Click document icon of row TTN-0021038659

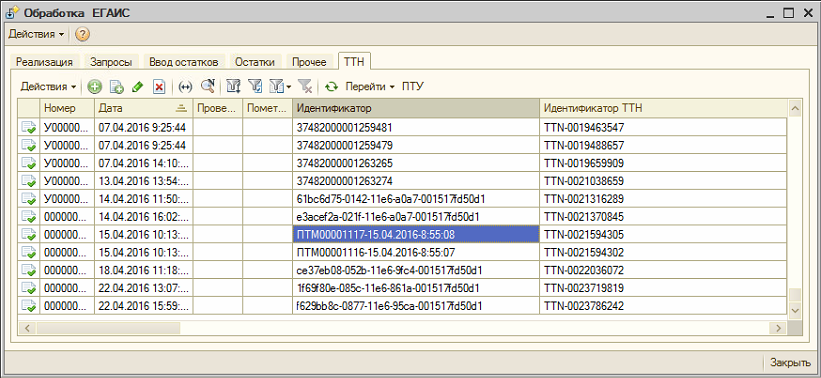click(x=28, y=181)
